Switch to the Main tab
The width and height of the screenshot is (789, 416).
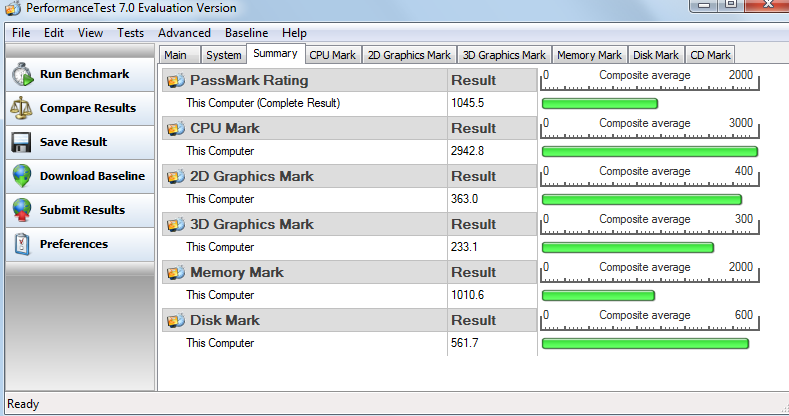coord(180,55)
